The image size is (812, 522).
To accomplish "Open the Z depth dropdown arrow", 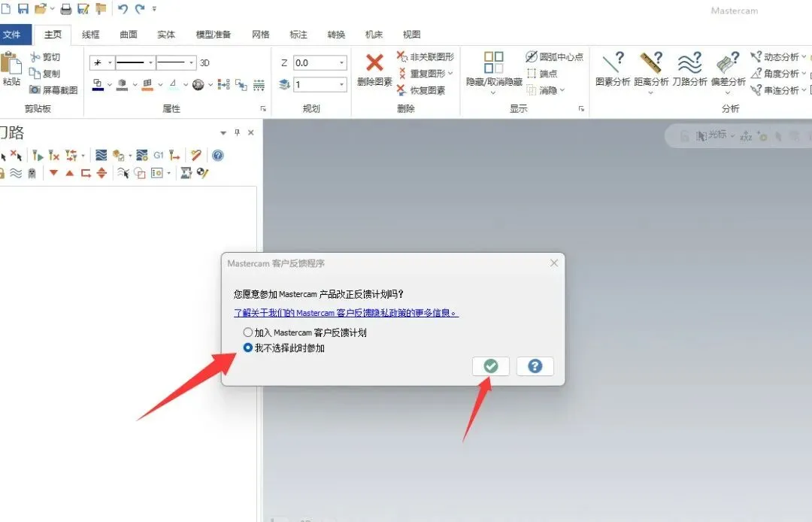I will click(x=342, y=62).
